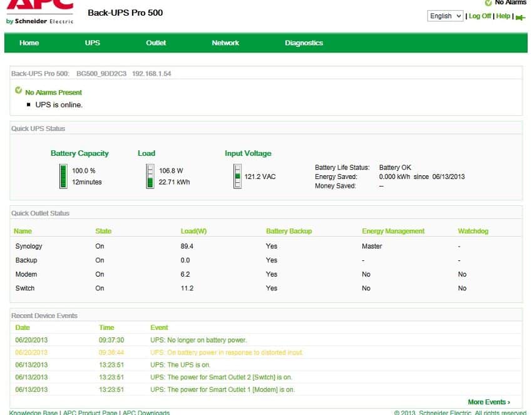Click the BG500_9DD2C3 device name text

pos(101,74)
